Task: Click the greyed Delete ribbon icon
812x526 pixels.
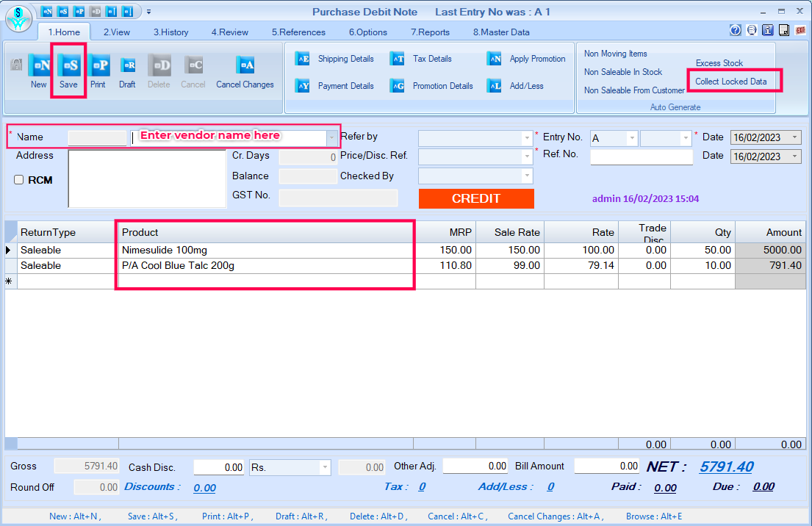Action: pyautogui.click(x=159, y=66)
